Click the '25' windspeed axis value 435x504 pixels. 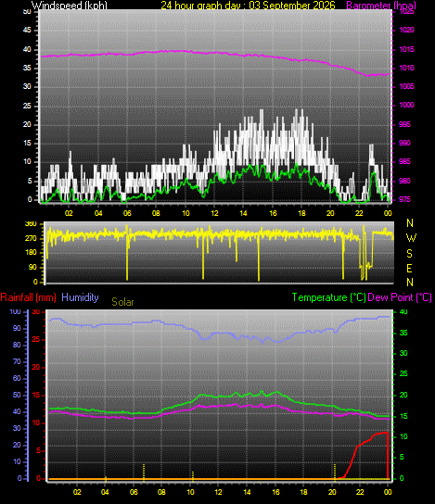point(27,106)
